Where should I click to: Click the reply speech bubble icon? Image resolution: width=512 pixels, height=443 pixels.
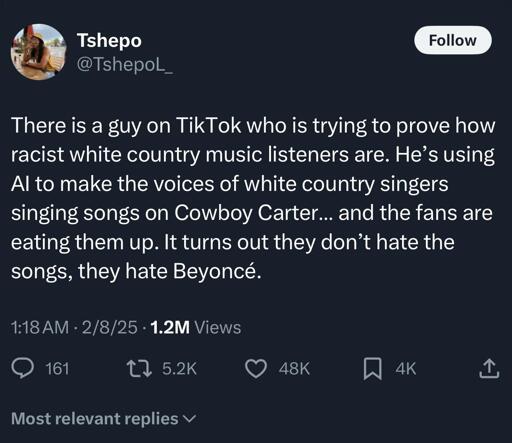[22, 369]
